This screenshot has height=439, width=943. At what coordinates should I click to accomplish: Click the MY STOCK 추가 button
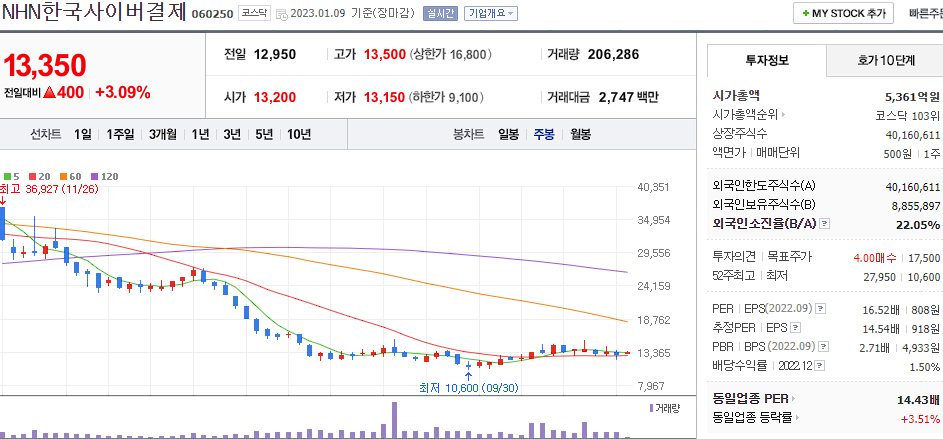pyautogui.click(x=843, y=13)
